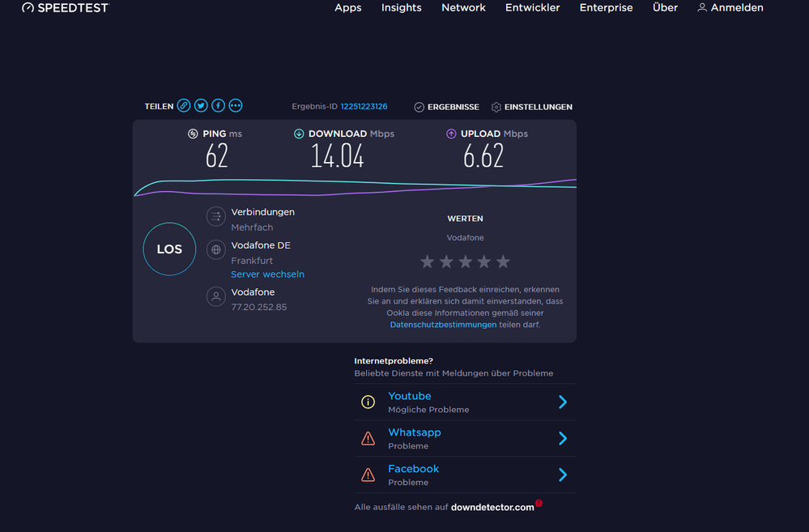Copy the result link via the link share icon

click(184, 106)
